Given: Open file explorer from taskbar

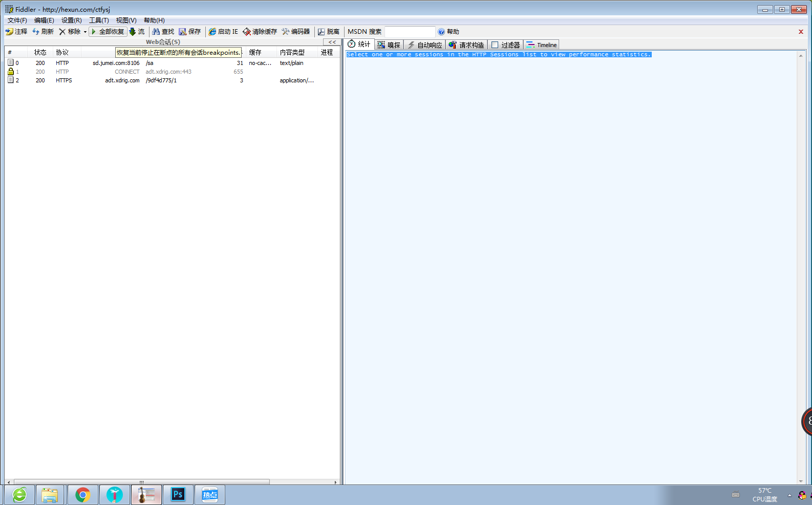Looking at the screenshot, I should click(x=50, y=495).
